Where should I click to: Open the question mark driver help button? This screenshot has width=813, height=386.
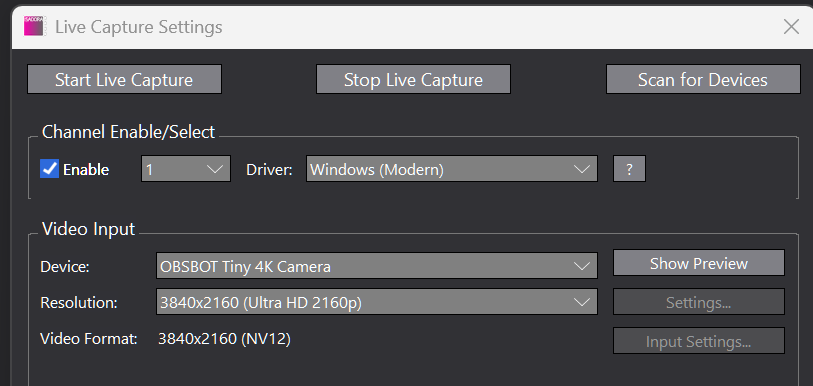[x=629, y=169]
